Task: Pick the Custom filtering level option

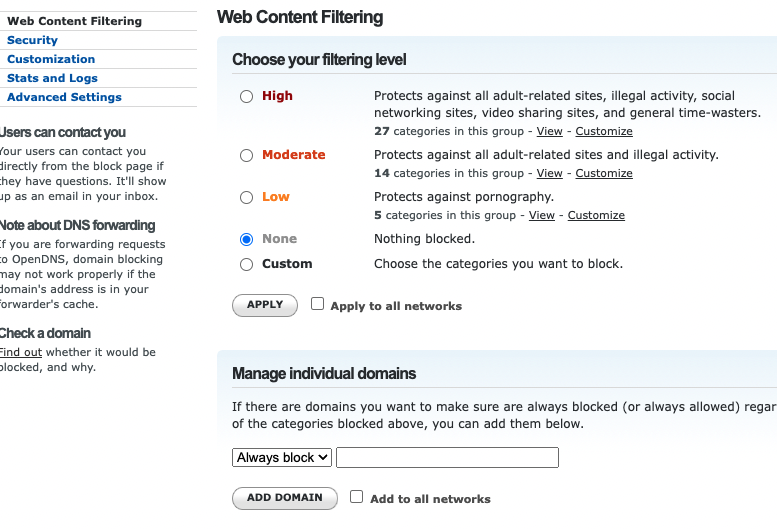Action: [x=247, y=265]
